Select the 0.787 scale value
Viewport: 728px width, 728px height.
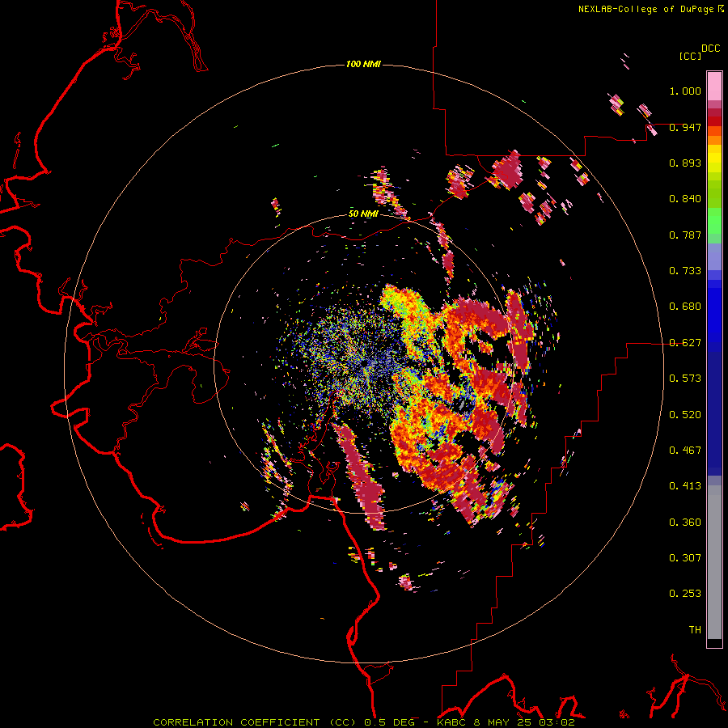[x=685, y=235]
